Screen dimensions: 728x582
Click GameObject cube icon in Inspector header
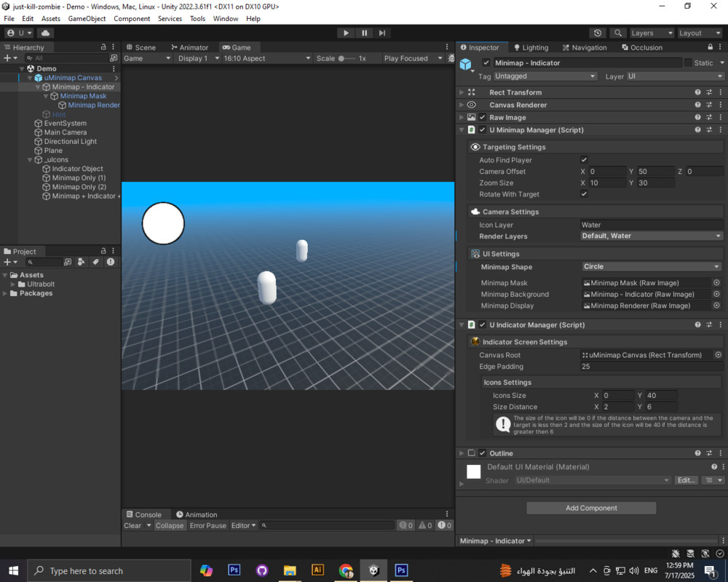click(x=465, y=64)
